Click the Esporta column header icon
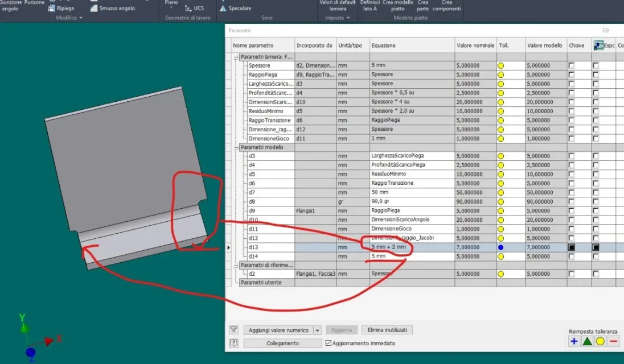Screen dimensions: 624x364 coord(598,45)
